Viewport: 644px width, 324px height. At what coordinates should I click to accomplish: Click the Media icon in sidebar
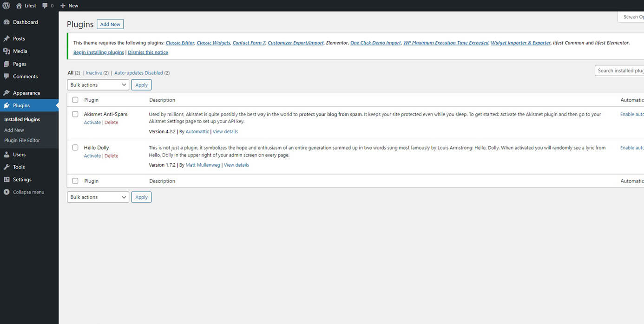point(7,52)
